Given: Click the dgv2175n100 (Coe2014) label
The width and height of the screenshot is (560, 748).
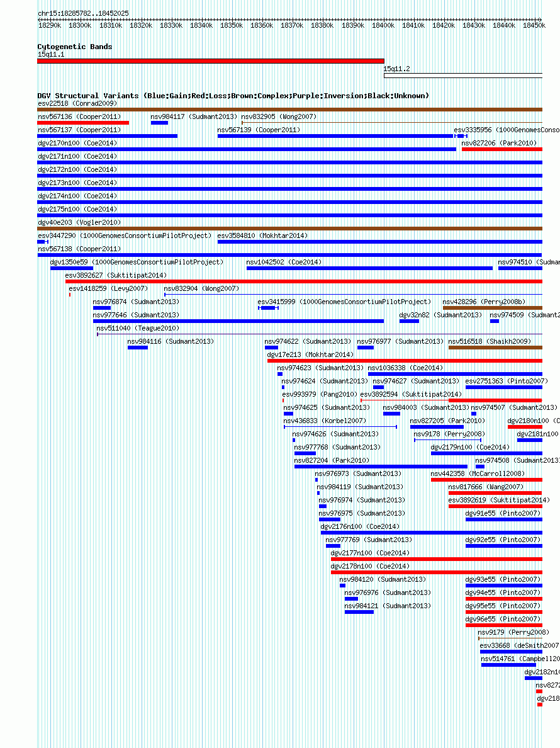Looking at the screenshot, I should click(77, 210).
